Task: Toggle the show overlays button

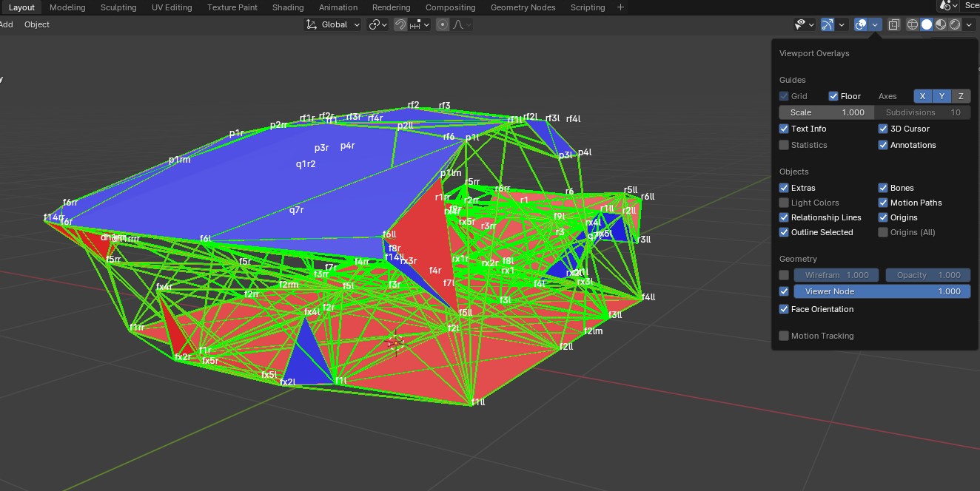Action: [x=861, y=24]
